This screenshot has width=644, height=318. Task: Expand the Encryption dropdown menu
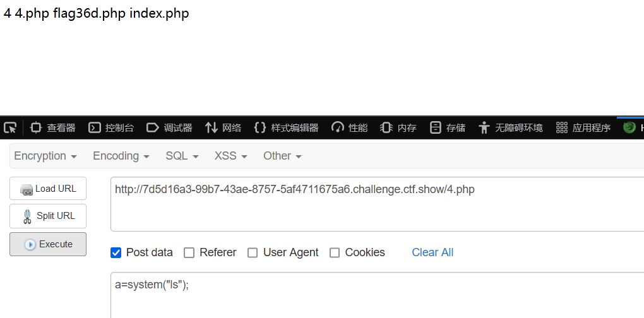45,156
